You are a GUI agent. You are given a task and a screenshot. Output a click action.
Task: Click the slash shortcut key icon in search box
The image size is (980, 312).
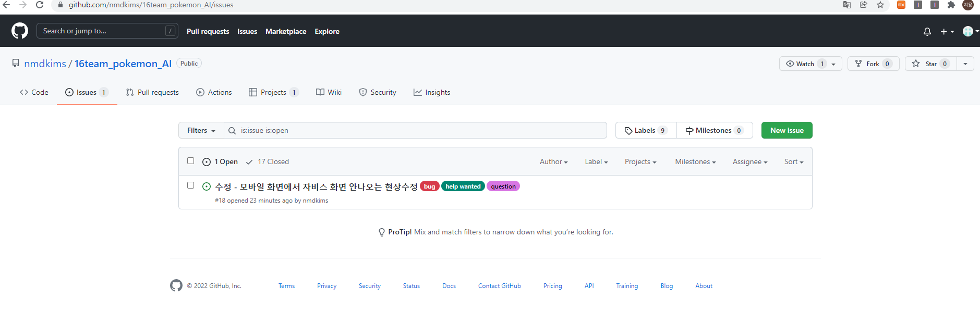click(170, 31)
